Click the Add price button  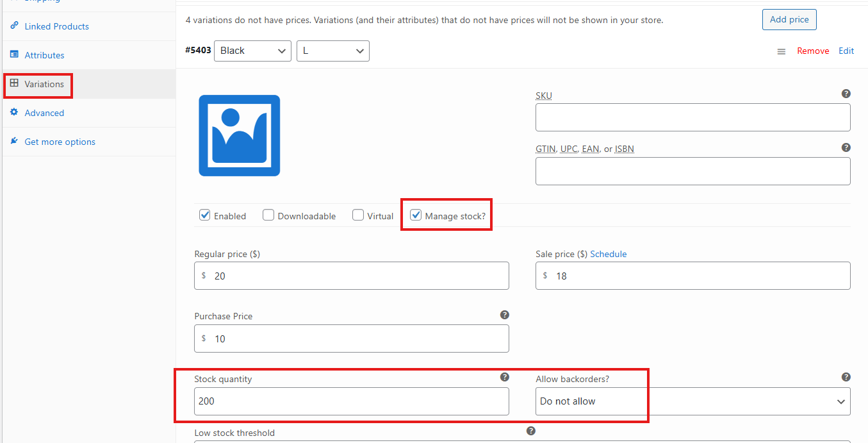789,19
